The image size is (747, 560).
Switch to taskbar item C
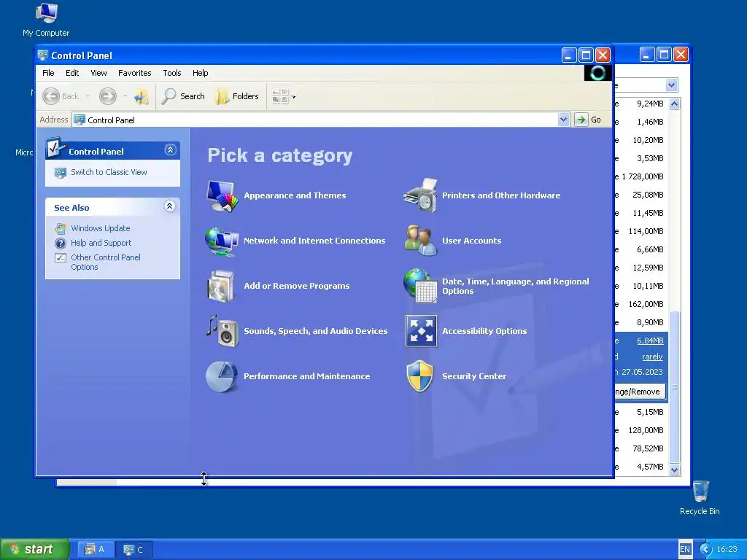pos(135,550)
